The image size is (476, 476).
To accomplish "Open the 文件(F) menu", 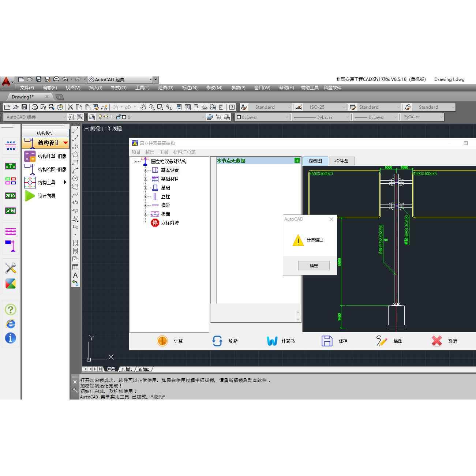I will click(27, 88).
